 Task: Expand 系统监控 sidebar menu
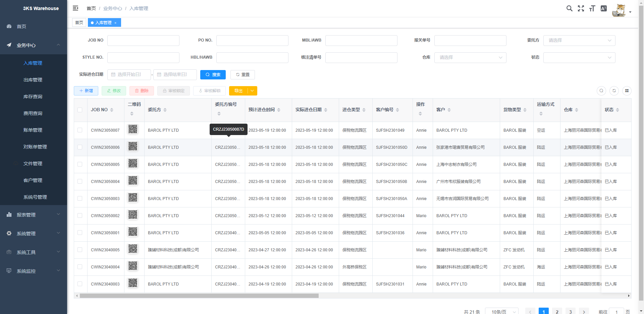[34, 271]
